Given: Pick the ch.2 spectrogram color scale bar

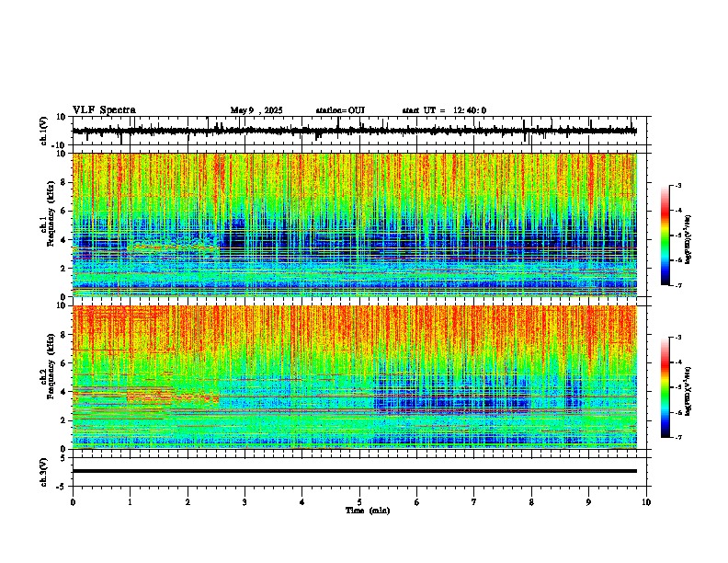Looking at the screenshot, I should [x=665, y=387].
